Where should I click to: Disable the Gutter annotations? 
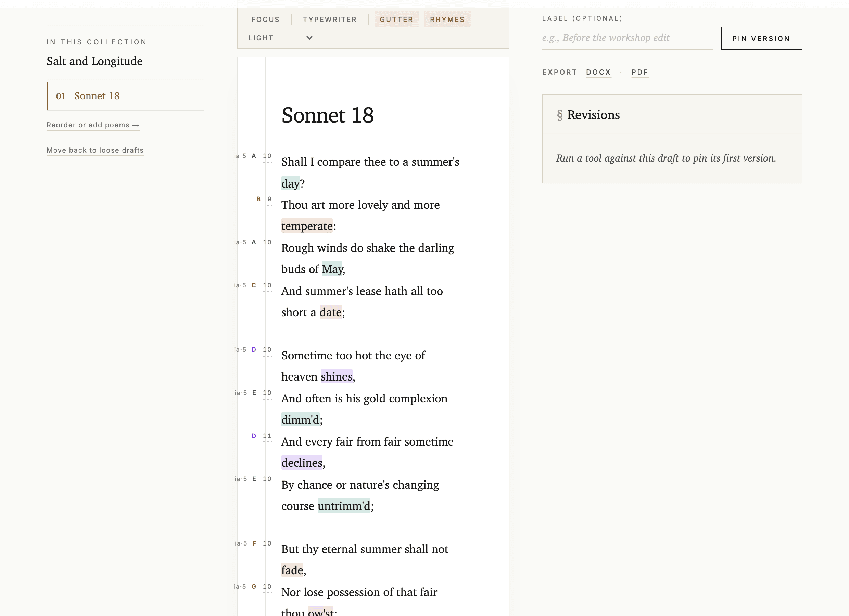pos(396,20)
